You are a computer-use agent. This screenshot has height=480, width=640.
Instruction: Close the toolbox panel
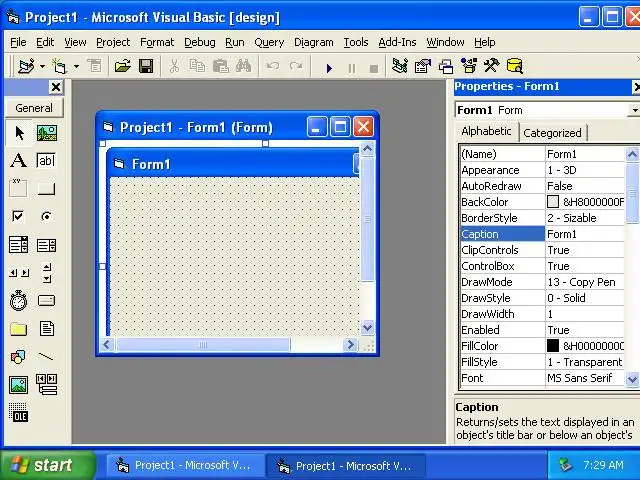pyautogui.click(x=56, y=87)
